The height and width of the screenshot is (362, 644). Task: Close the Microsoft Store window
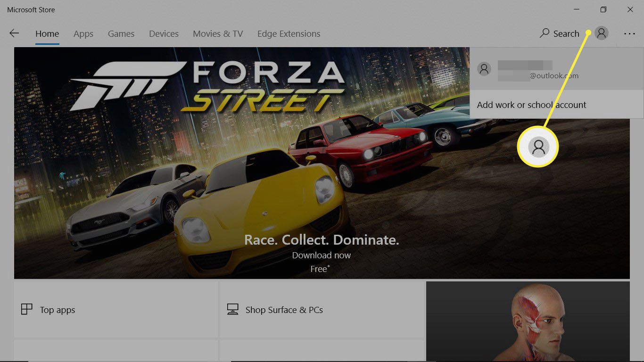[630, 9]
